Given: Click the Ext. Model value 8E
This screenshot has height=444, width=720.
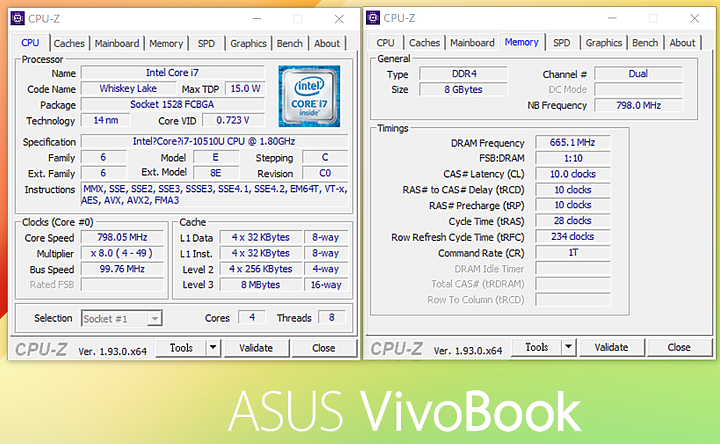Looking at the screenshot, I should tap(216, 173).
